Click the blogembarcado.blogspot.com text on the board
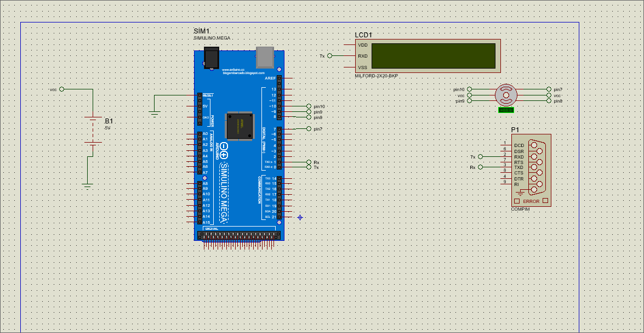 pos(243,74)
